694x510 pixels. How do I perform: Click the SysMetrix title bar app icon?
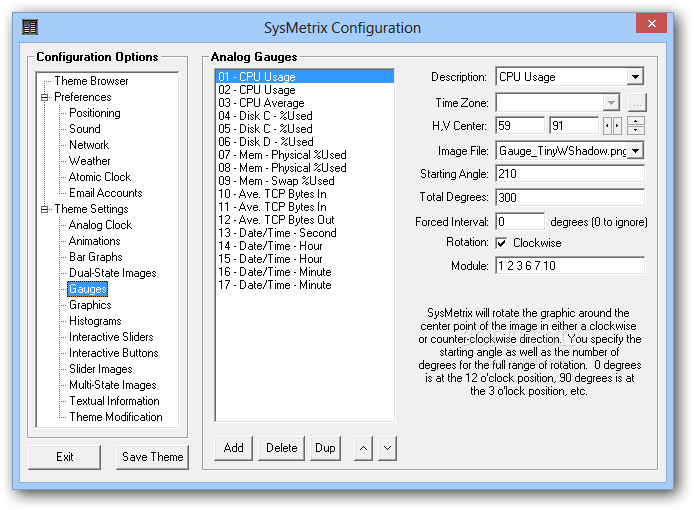[30, 27]
